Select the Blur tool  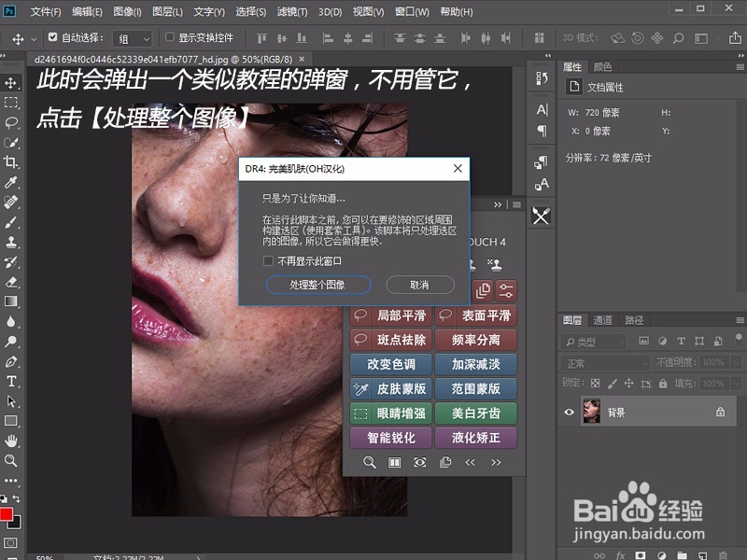[x=10, y=321]
